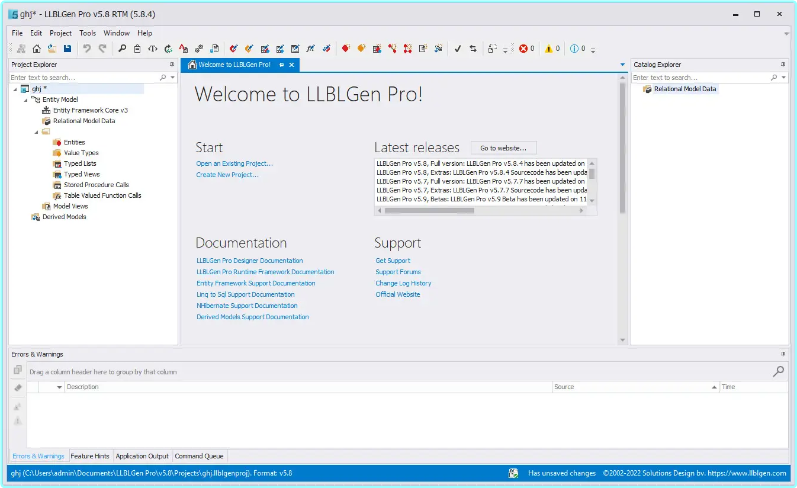The height and width of the screenshot is (488, 797).
Task: Open the File menu
Action: point(17,33)
